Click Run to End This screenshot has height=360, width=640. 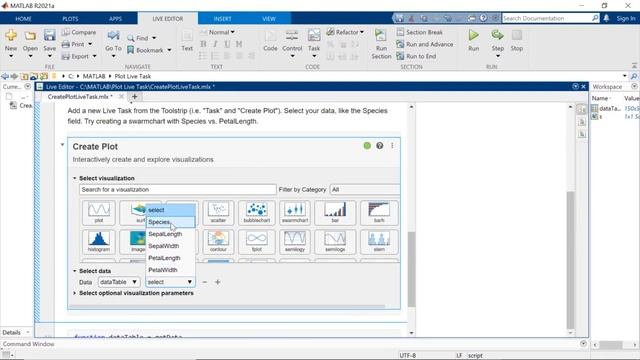point(416,56)
